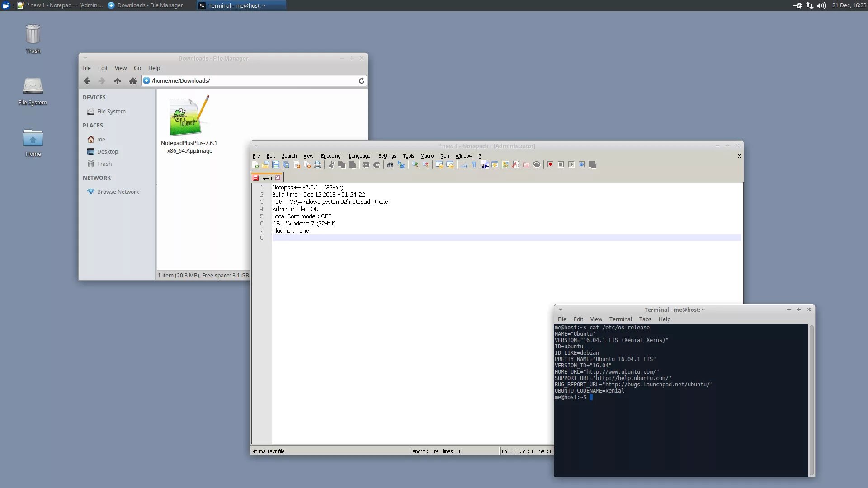Click the Document Map icon in Notepad++
The width and height of the screenshot is (868, 488).
[505, 165]
